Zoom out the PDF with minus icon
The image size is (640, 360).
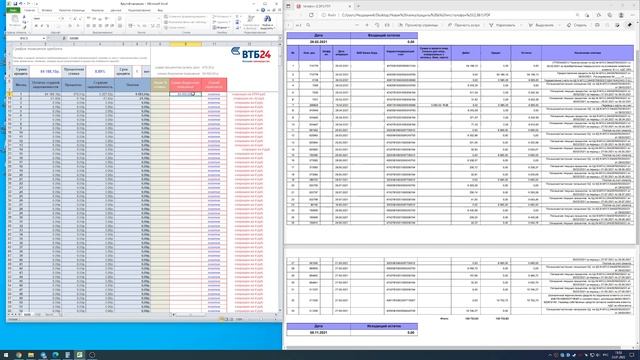click(357, 25)
